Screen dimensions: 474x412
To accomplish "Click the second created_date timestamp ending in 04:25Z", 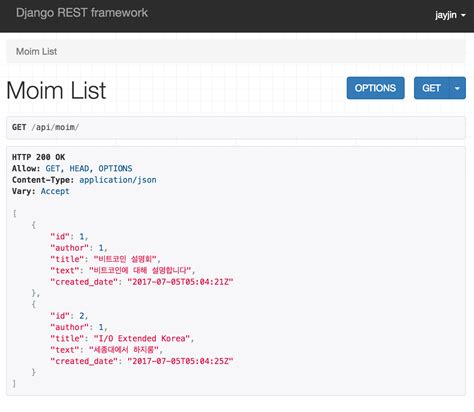I will click(x=180, y=361).
